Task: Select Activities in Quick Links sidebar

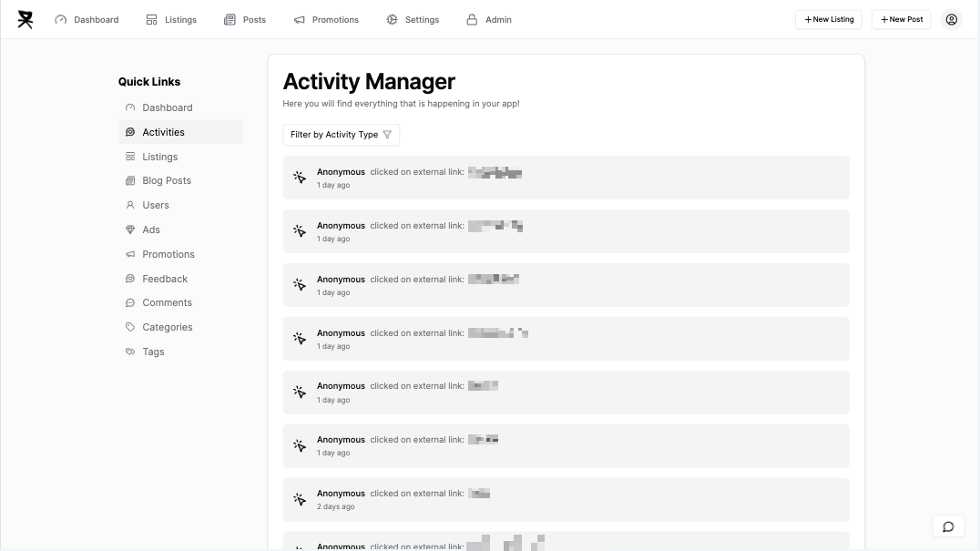Action: click(x=180, y=132)
